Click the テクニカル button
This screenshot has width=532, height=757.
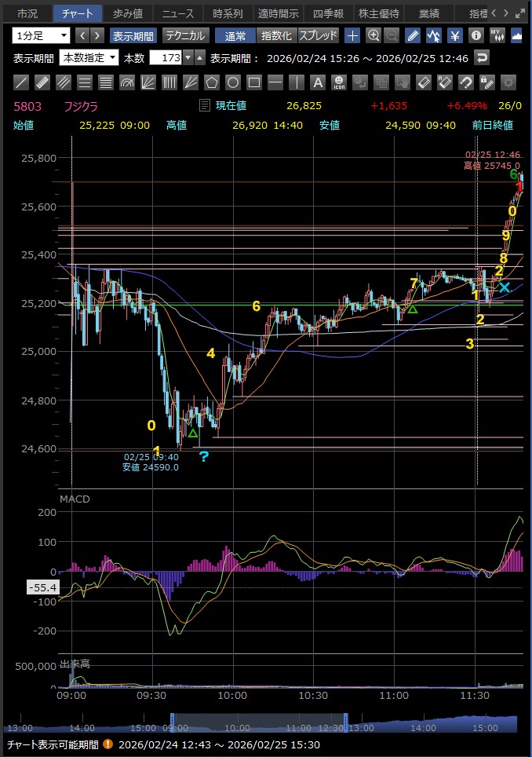pos(185,35)
